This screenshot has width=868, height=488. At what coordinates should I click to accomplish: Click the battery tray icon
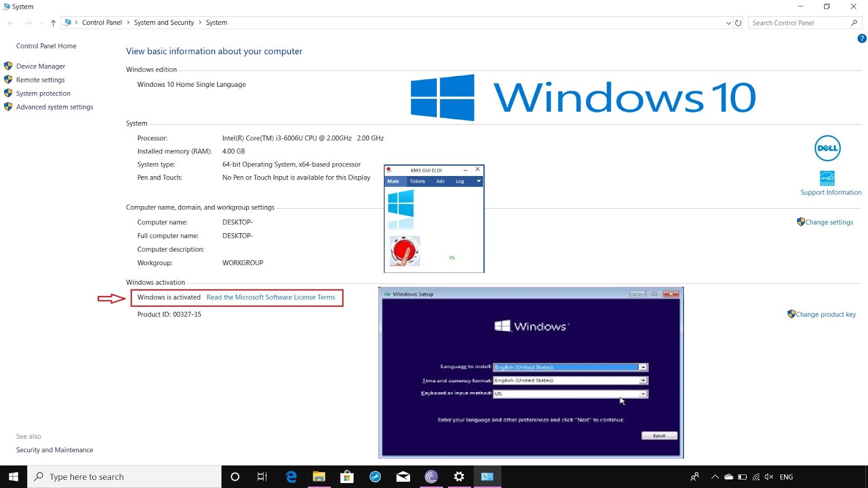coord(743,477)
